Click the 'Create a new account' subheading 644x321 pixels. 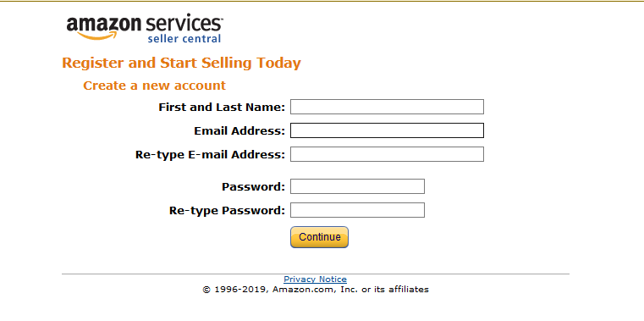point(154,86)
